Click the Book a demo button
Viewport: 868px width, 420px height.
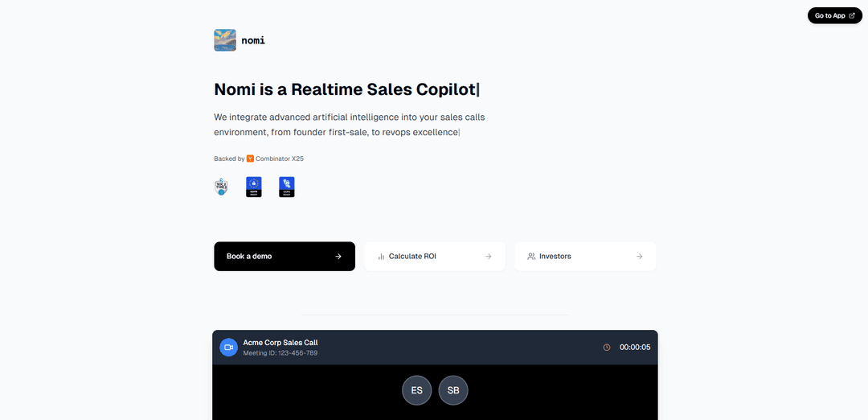[x=285, y=256]
